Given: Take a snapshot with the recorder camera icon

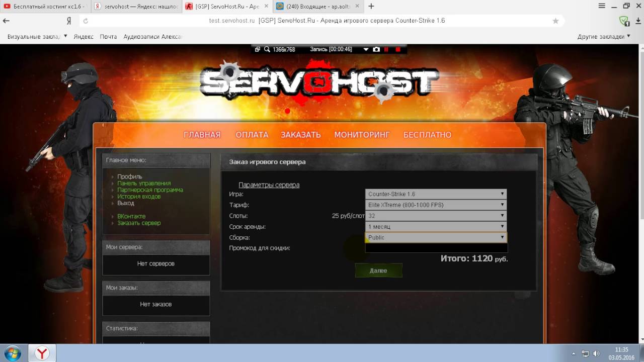Looking at the screenshot, I should coord(376,49).
